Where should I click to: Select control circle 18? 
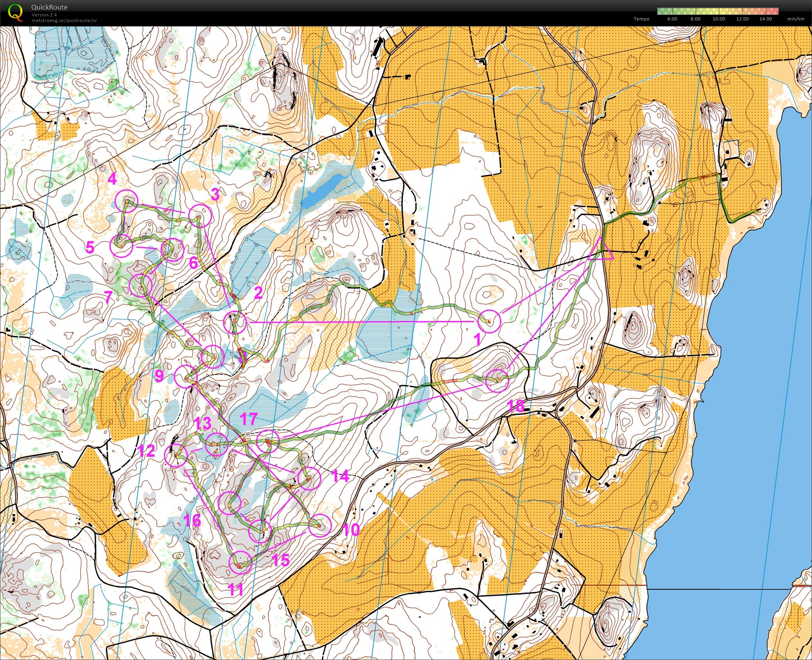point(497,381)
